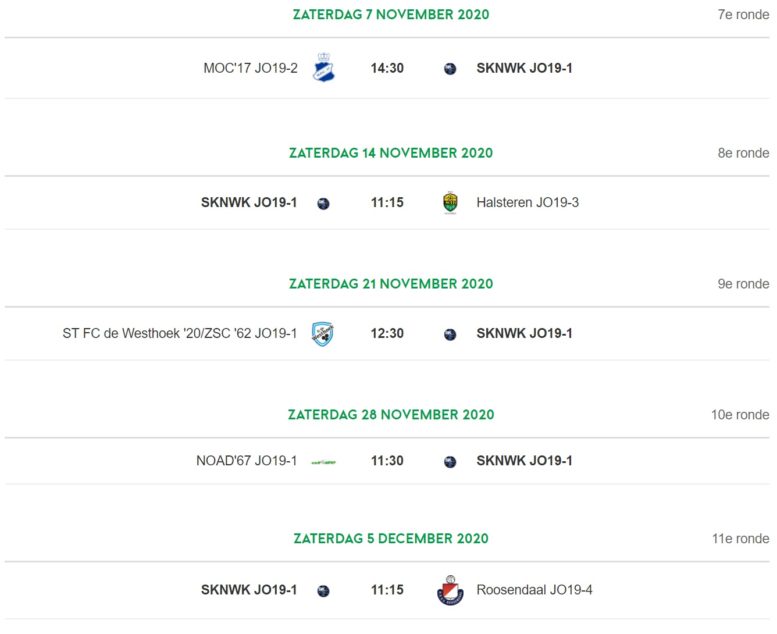Select the 14:30 match time on 7 November

point(387,68)
